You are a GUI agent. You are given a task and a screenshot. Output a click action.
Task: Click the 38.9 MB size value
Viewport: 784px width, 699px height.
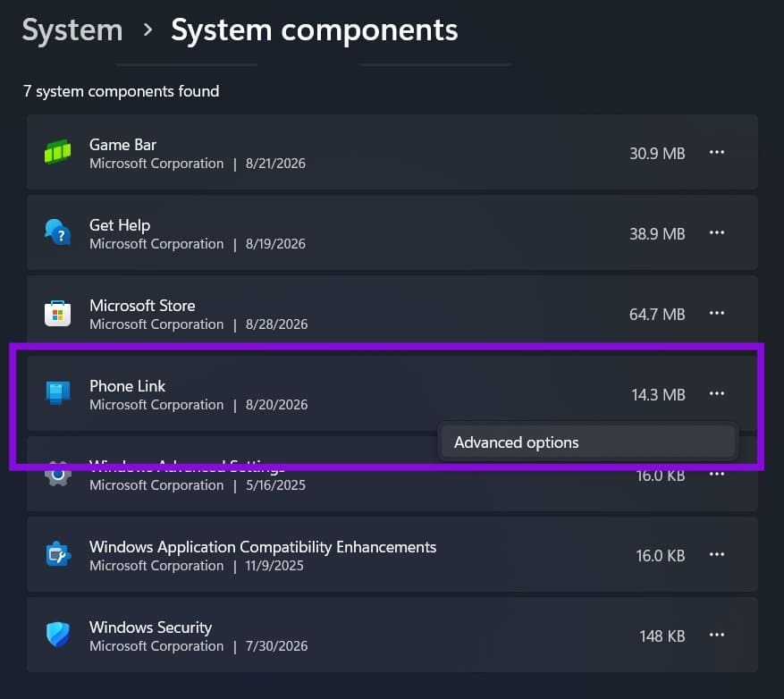[x=657, y=234]
